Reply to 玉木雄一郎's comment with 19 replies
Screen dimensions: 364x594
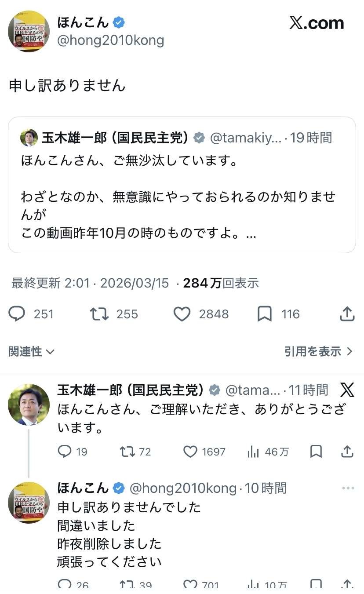point(65,452)
